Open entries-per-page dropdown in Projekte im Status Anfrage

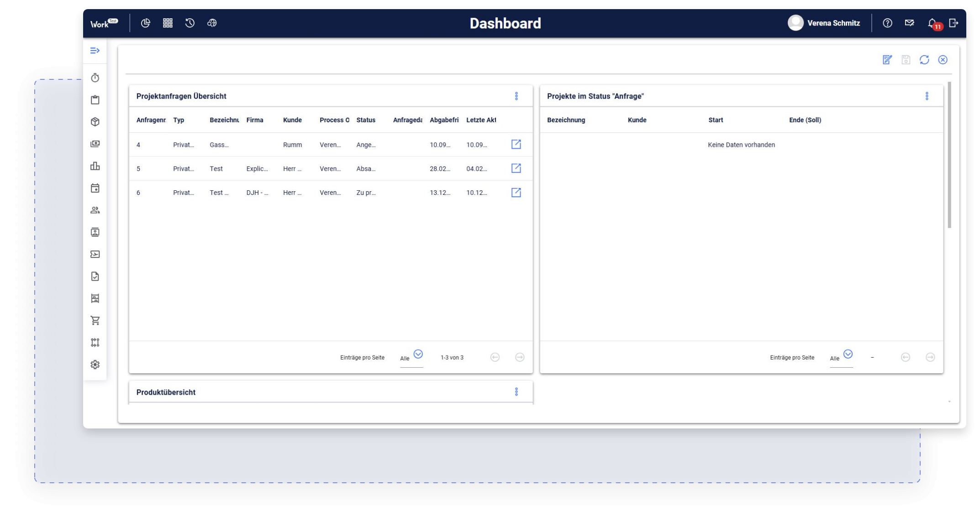click(848, 355)
